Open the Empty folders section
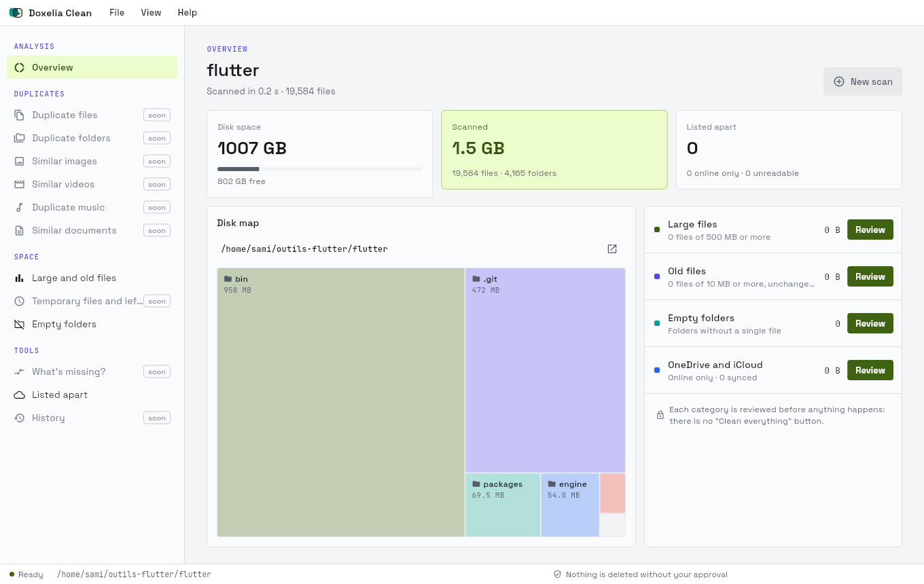This screenshot has width=924, height=584. click(x=92, y=324)
